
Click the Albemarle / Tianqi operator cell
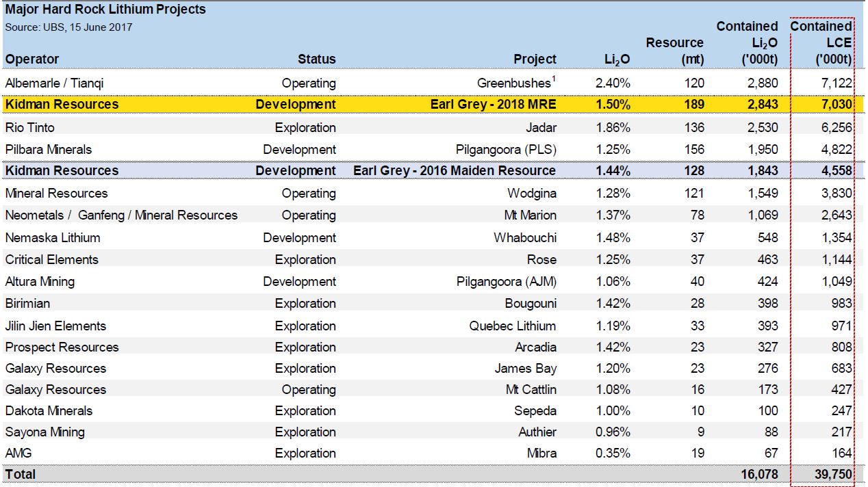click(54, 83)
